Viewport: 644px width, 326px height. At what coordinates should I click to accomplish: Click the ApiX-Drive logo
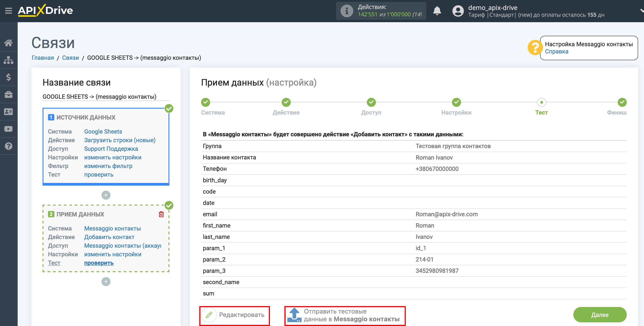point(45,10)
